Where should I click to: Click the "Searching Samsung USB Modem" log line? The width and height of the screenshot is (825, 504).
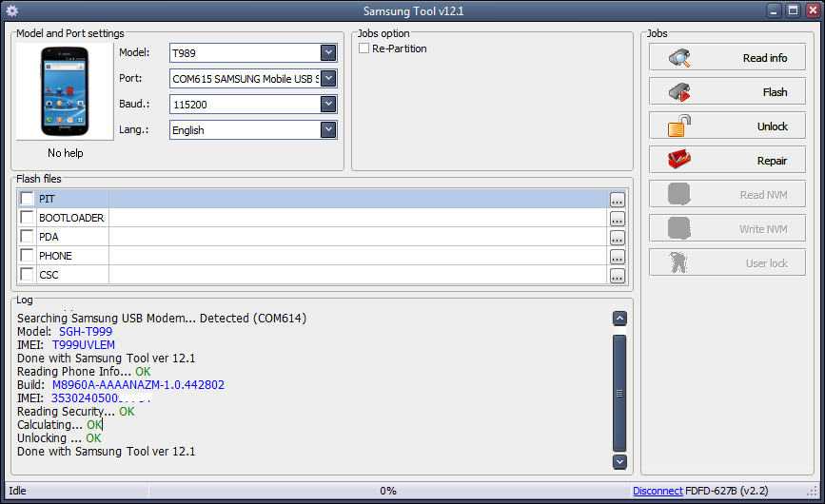[162, 318]
